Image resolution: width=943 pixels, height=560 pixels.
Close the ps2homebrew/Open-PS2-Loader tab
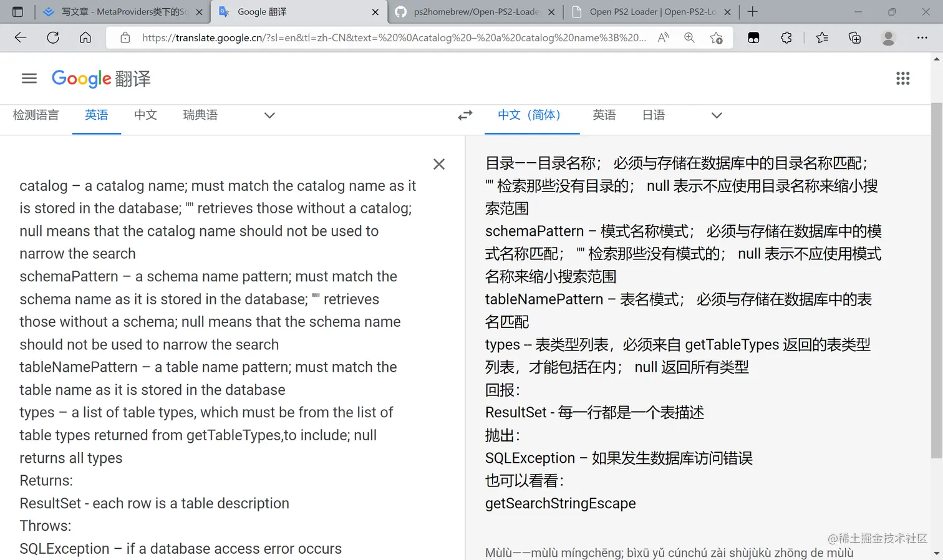coord(551,12)
